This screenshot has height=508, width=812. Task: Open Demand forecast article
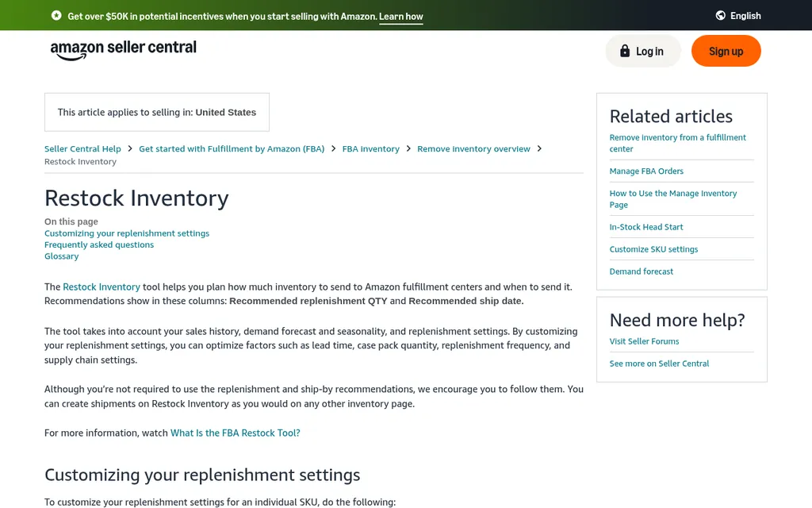point(641,271)
